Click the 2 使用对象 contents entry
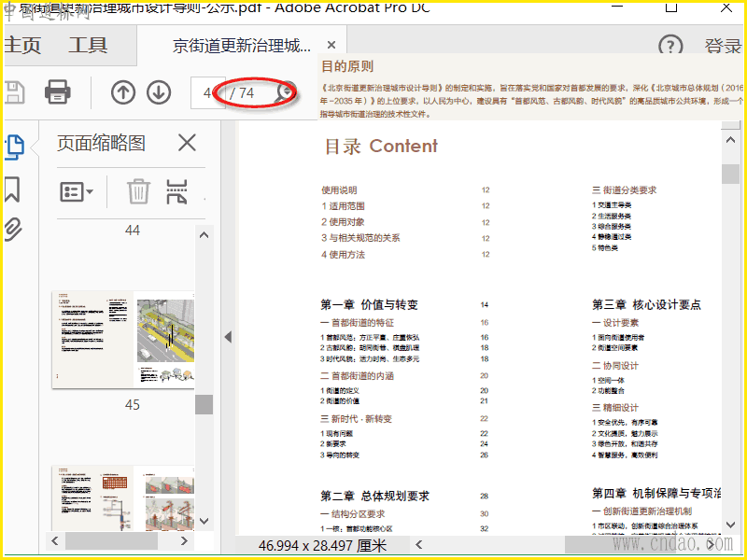Screen dimensions: 747x560 click(343, 222)
